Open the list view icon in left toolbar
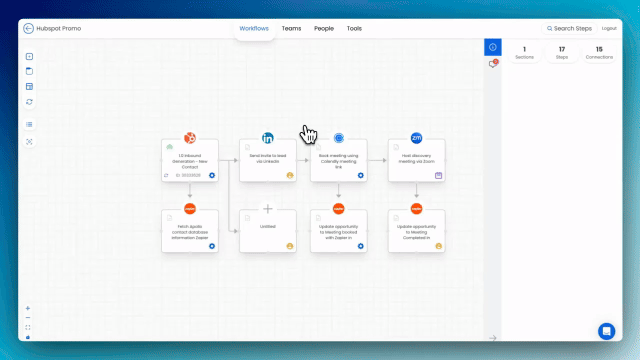The image size is (640, 360). [x=29, y=124]
